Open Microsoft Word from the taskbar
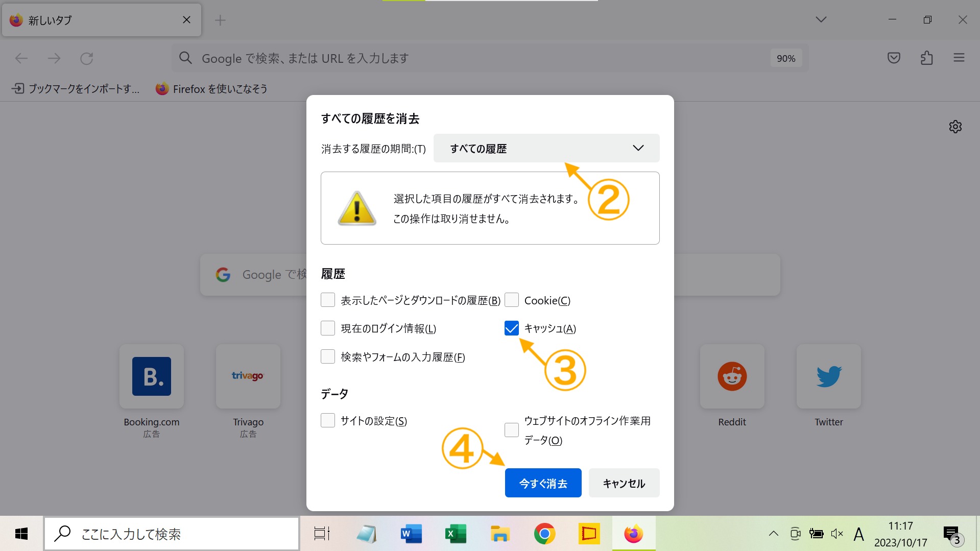Screen dimensions: 980x551 [411, 534]
